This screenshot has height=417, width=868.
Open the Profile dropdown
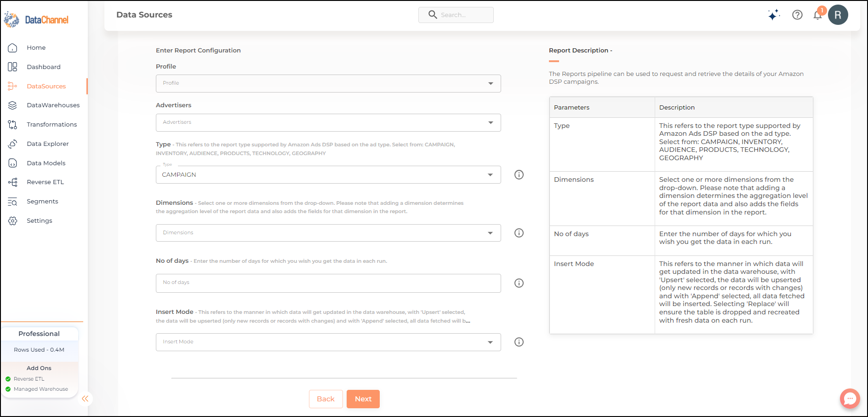(x=328, y=83)
